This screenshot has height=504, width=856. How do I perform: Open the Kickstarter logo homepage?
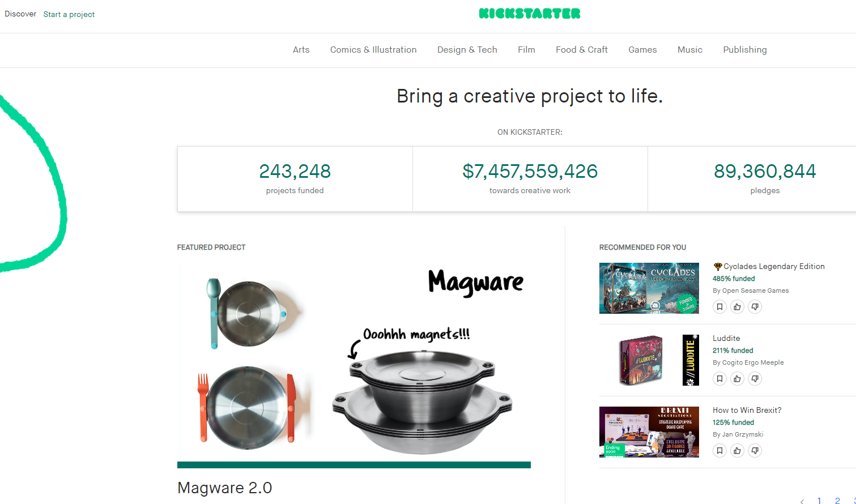point(530,14)
